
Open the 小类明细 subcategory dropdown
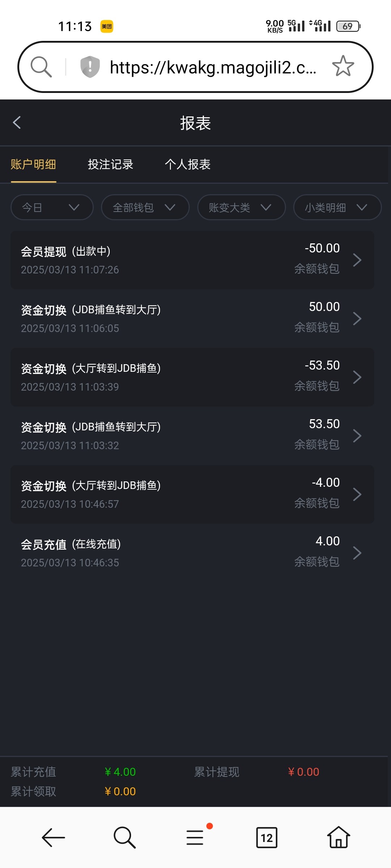(x=337, y=207)
